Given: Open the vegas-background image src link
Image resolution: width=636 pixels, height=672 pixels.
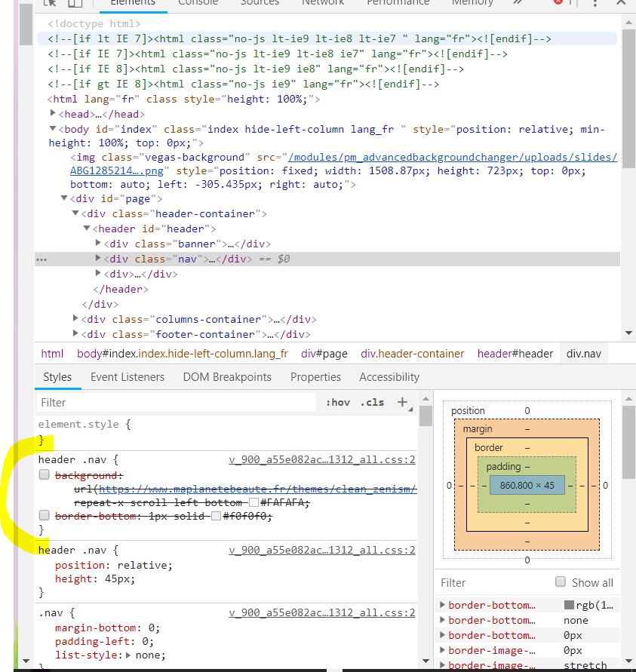Looking at the screenshot, I should (453, 158).
